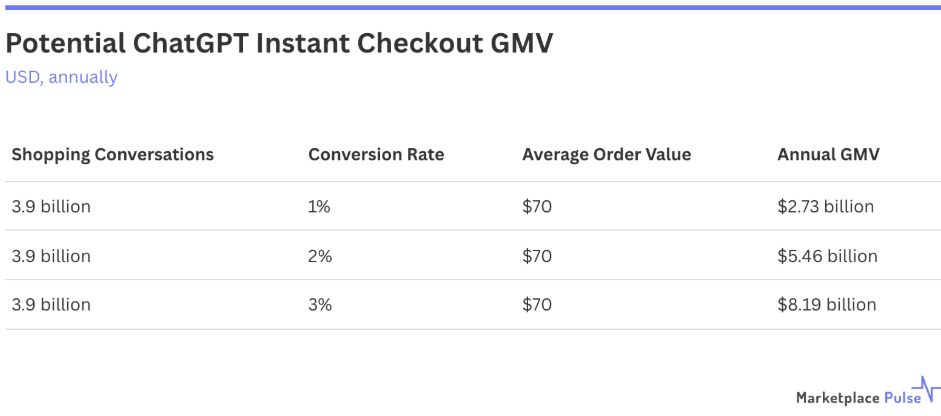The height and width of the screenshot is (416, 941).
Task: Click the 3% conversion rate cell
Action: 320,305
